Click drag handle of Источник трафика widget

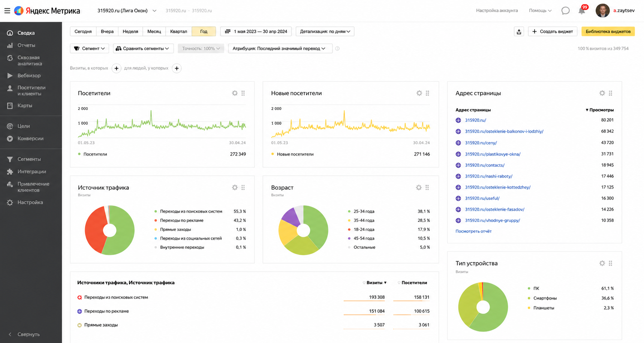pos(243,187)
